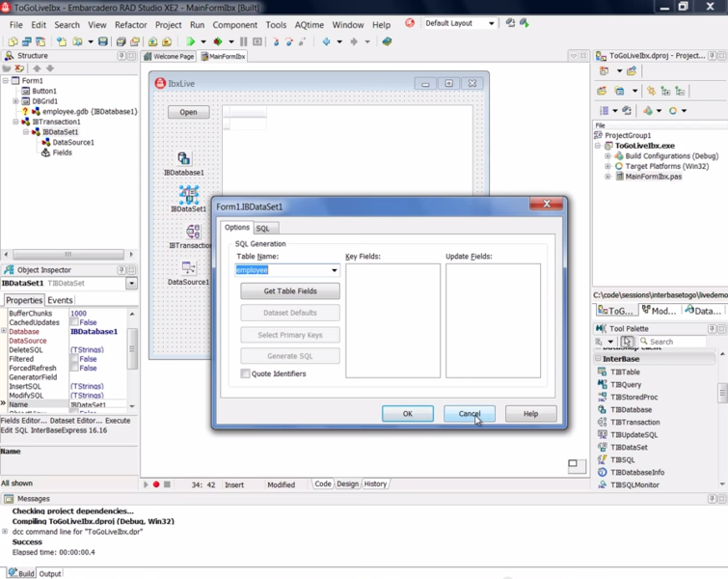The width and height of the screenshot is (728, 579).
Task: Toggle Filtered False checkbox
Action: click(74, 359)
